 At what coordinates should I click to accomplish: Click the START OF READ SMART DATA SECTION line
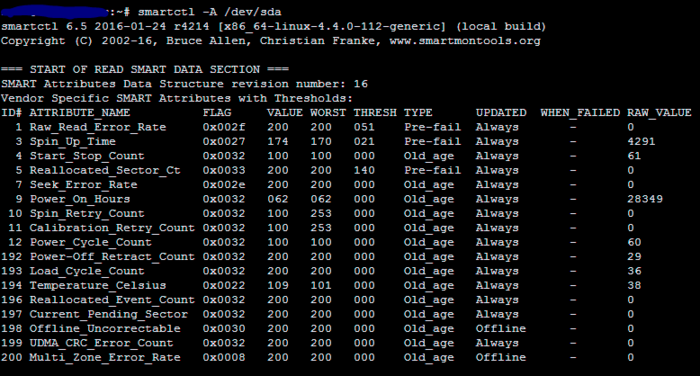point(145,70)
